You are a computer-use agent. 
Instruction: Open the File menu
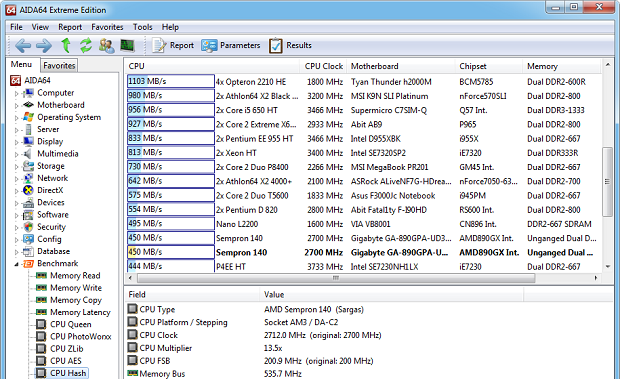tap(16, 27)
